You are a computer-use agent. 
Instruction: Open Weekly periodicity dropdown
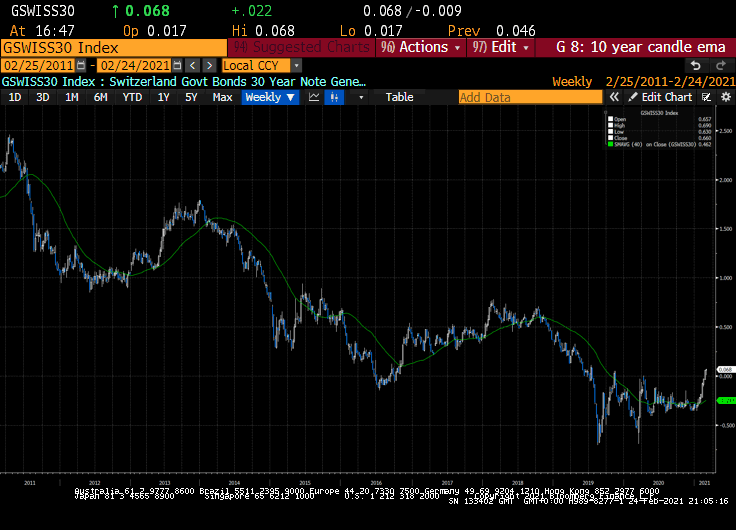(270, 97)
